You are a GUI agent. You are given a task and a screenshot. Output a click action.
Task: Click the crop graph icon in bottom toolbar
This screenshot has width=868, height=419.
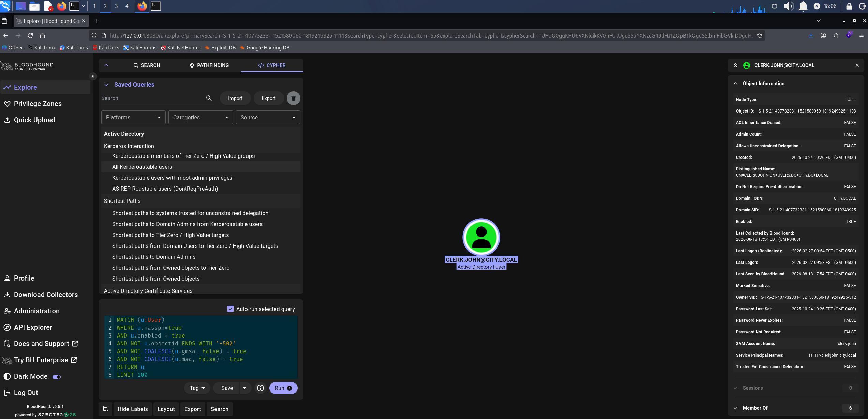pos(105,409)
